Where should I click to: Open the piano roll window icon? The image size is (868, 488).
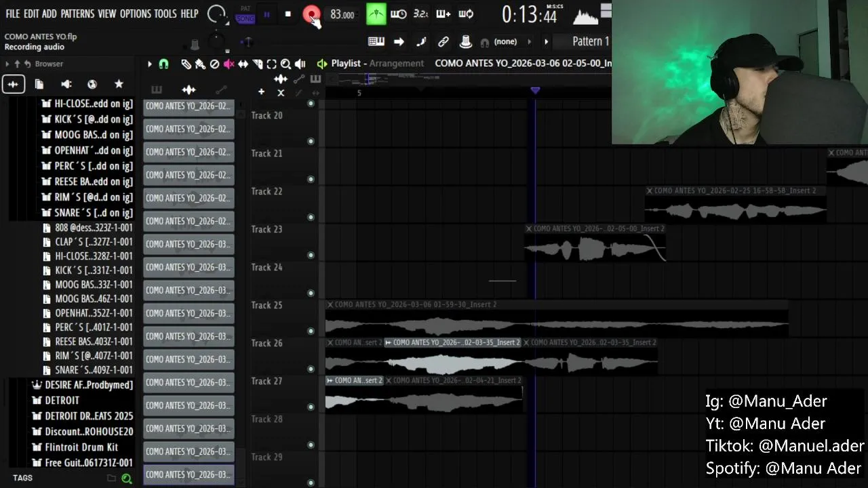(376, 42)
